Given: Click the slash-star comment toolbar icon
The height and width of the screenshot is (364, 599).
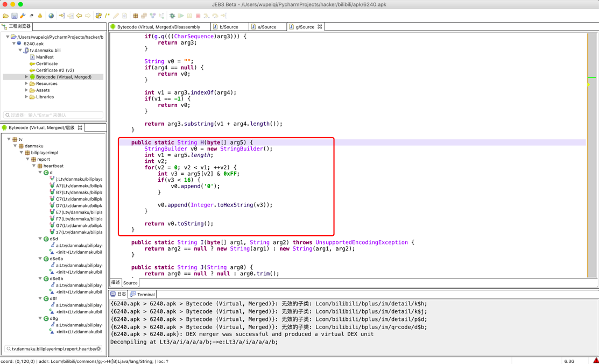Looking at the screenshot, I should pyautogui.click(x=107, y=16).
